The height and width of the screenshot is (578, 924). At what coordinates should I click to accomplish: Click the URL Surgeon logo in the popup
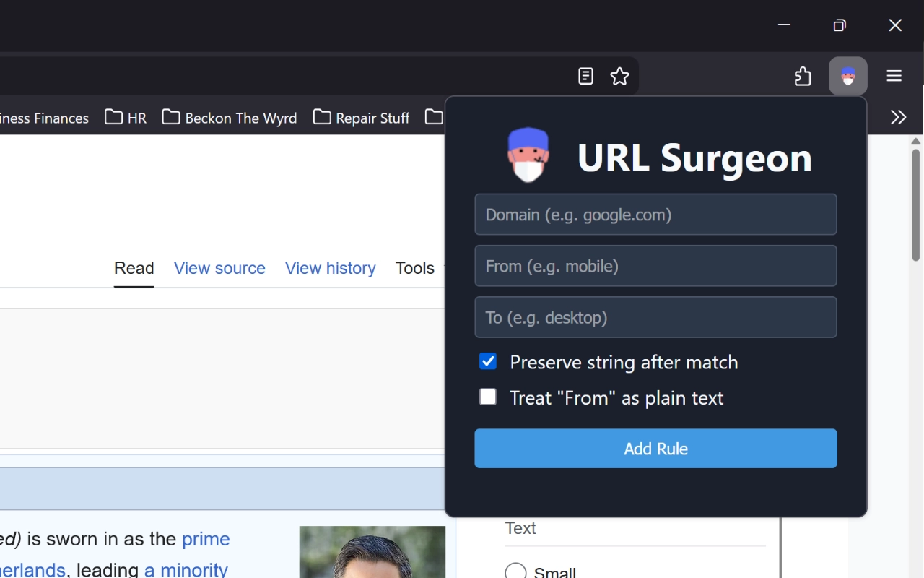(528, 154)
